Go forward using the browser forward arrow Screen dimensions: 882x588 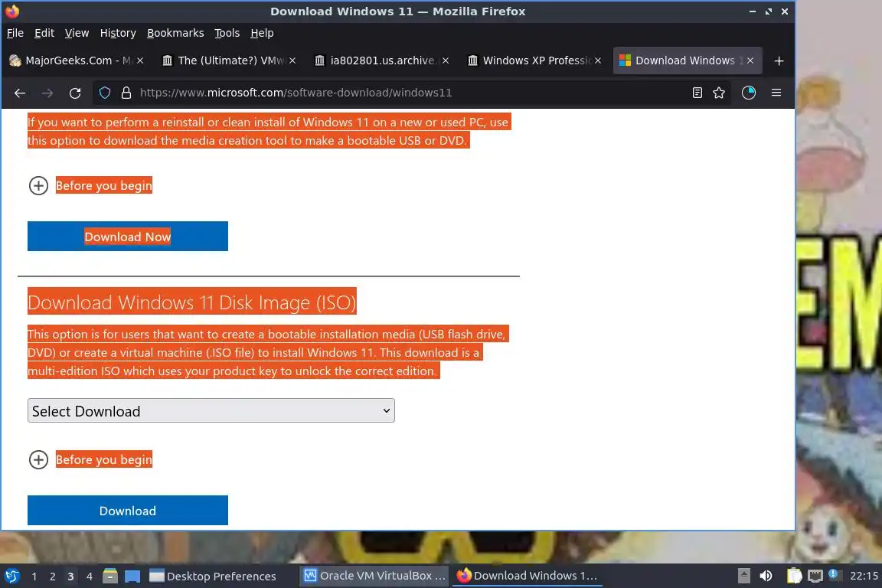[x=47, y=93]
